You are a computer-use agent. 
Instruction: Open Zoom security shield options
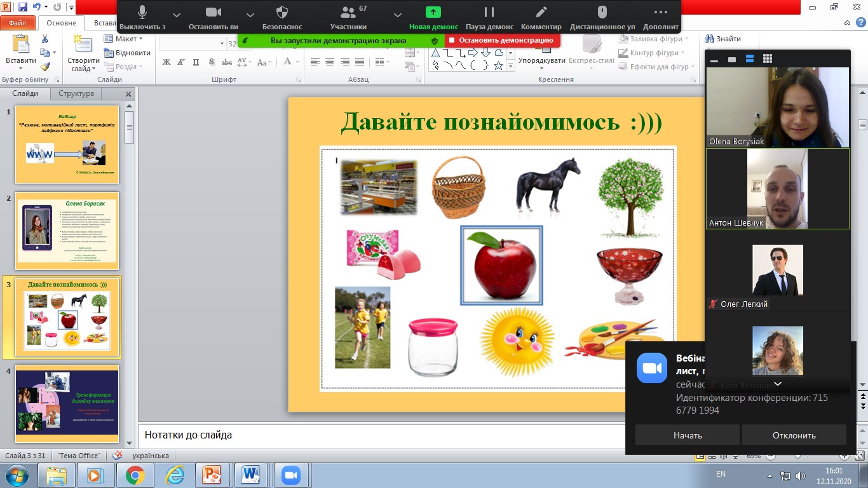point(283,12)
